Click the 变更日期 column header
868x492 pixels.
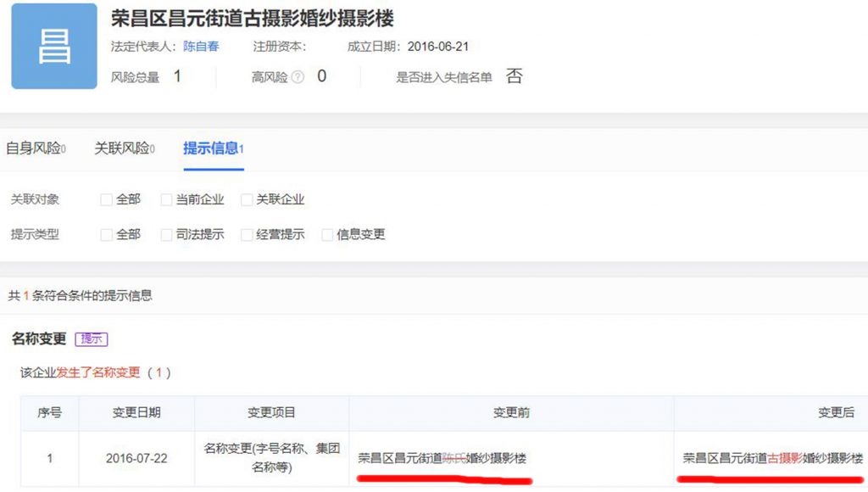pos(136,413)
